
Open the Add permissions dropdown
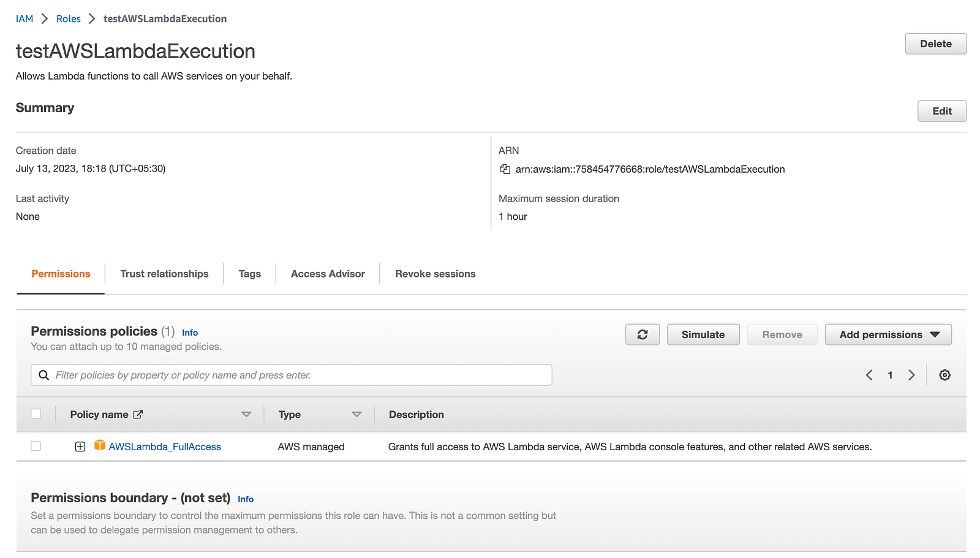[888, 334]
